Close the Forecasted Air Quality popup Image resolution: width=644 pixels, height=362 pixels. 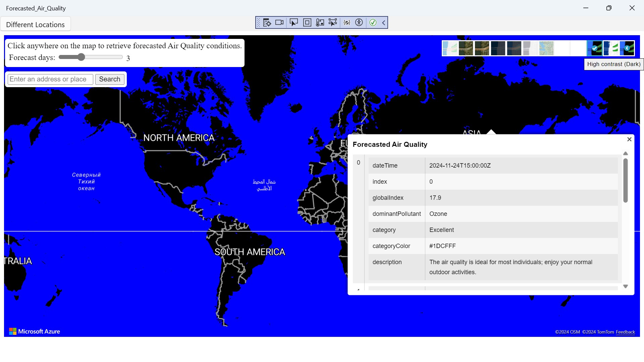[x=629, y=139]
